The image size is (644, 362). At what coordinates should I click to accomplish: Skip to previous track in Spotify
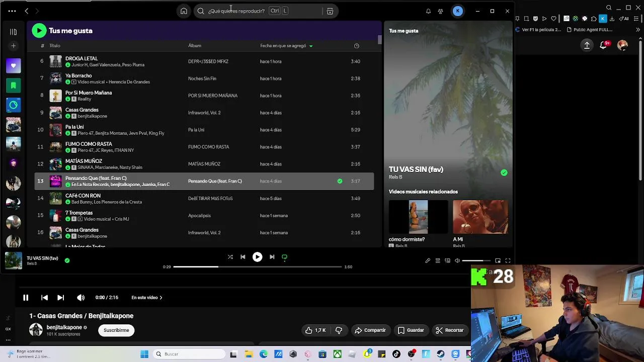pyautogui.click(x=243, y=257)
